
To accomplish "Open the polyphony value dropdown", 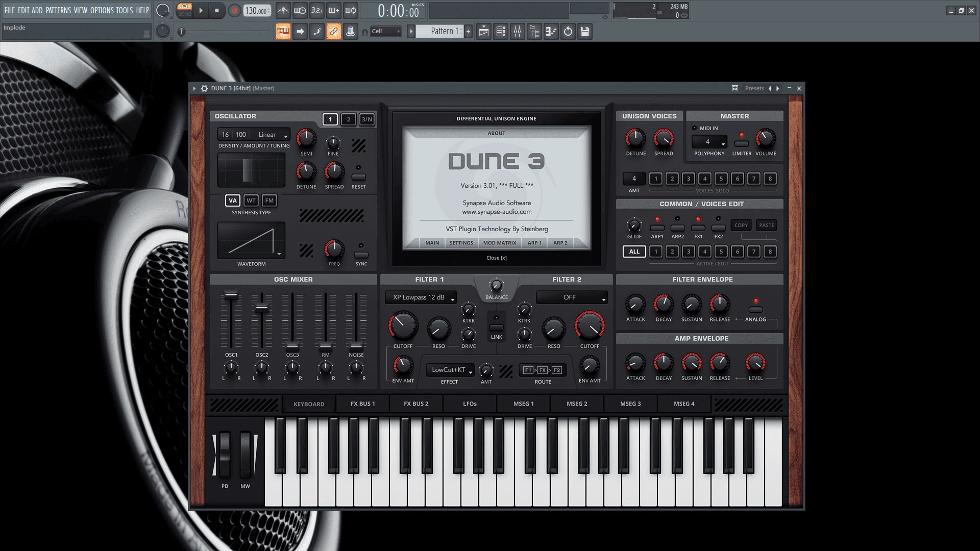I will click(x=709, y=142).
